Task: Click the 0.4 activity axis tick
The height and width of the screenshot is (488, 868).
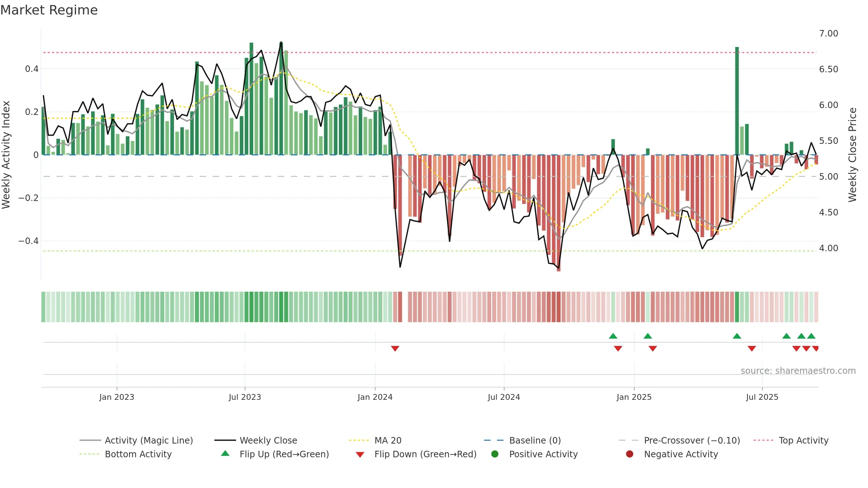Action: (32, 69)
